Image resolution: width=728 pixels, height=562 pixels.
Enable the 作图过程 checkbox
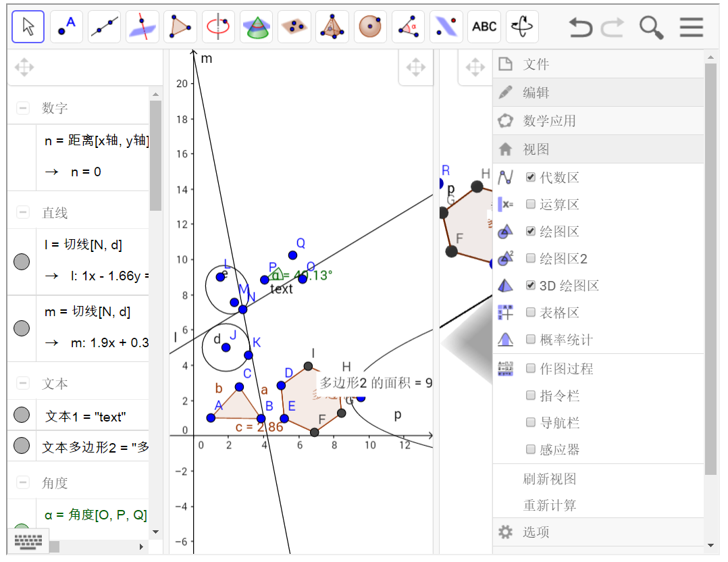pos(531,368)
